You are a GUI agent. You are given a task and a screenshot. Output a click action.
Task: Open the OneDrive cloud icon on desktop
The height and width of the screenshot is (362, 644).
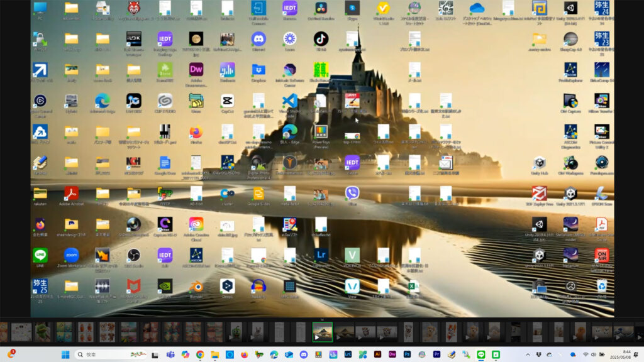(477, 9)
